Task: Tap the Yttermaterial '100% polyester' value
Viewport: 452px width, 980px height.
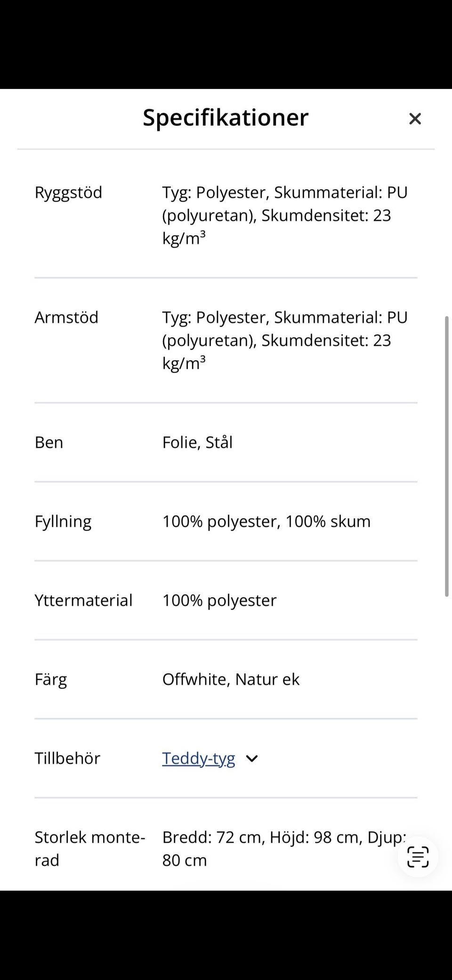Action: [x=219, y=601]
